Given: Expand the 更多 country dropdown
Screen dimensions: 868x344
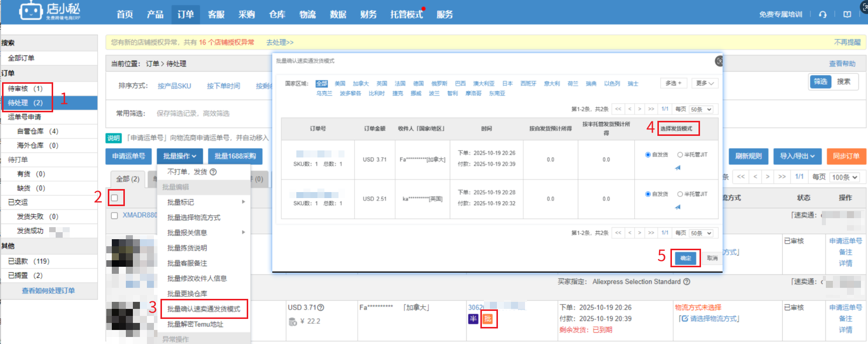Looking at the screenshot, I should point(705,83).
